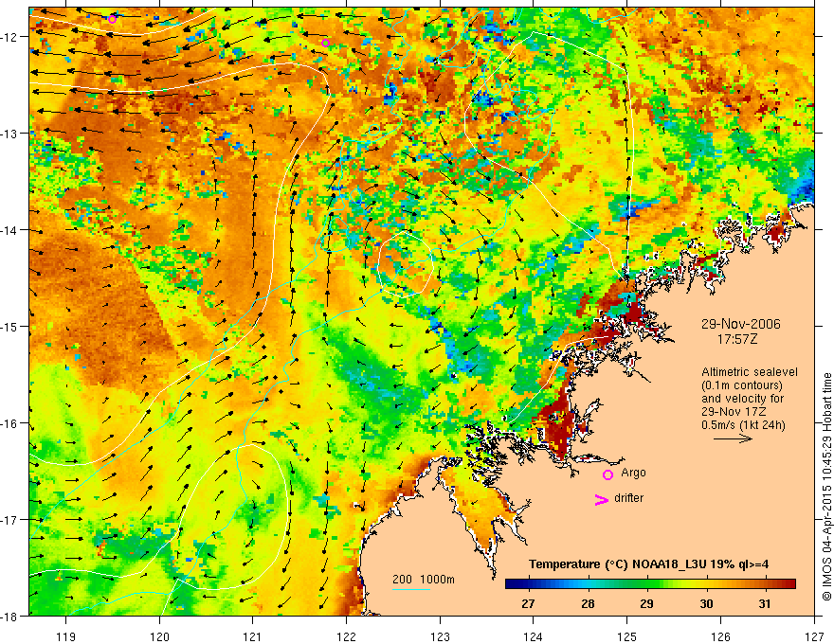Click the "(0.1m contours)" text
This screenshot has height=644, width=834.
[741, 385]
